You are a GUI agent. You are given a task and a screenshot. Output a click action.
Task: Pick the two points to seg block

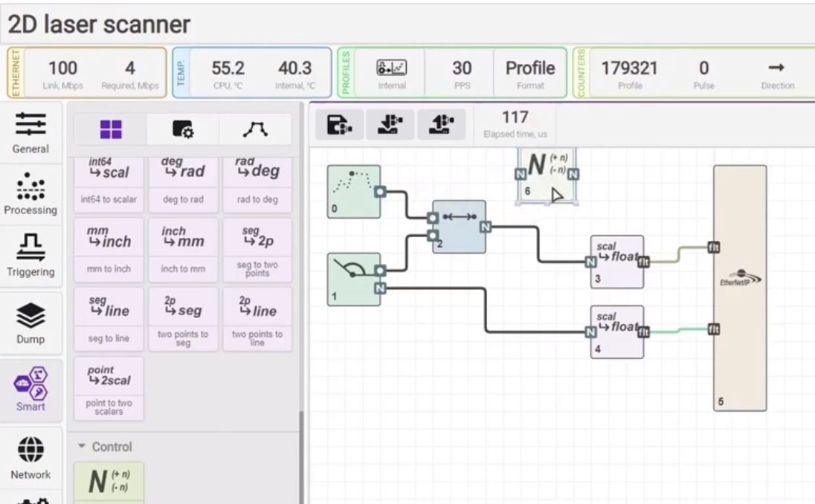point(183,320)
